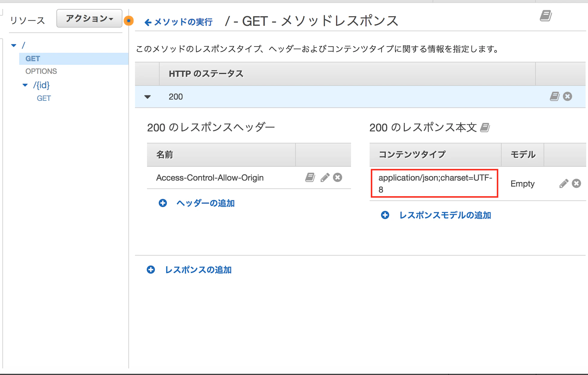Select the GET method under root /
This screenshot has width=588, height=375.
33,59
